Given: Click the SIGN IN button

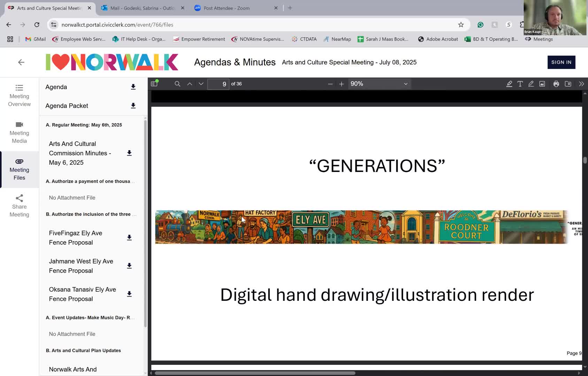Looking at the screenshot, I should tap(561, 62).
